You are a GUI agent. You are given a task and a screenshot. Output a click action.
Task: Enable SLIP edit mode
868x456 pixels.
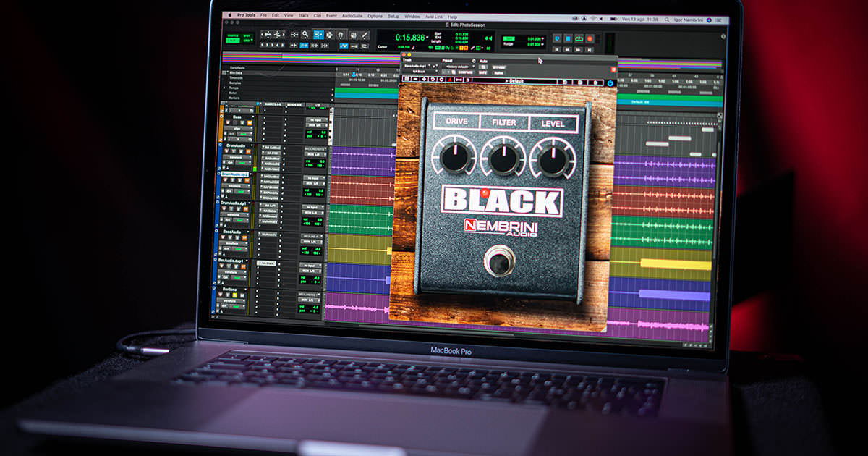[x=233, y=41]
